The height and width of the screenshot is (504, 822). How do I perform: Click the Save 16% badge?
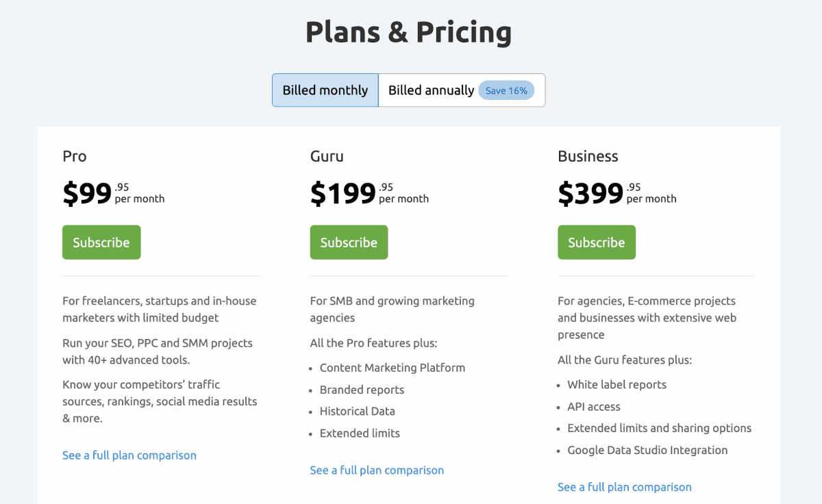506,90
